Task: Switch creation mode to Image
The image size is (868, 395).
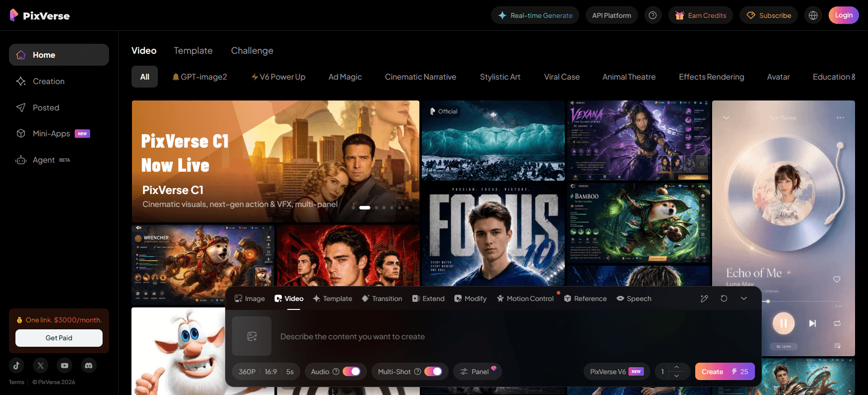Action: tap(249, 298)
